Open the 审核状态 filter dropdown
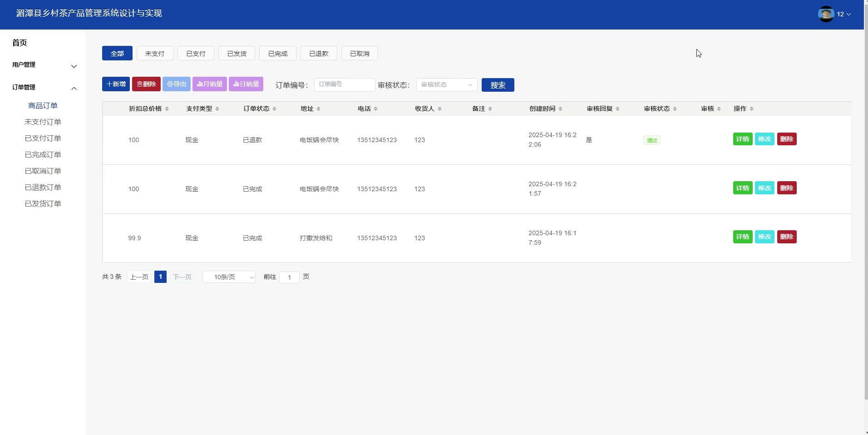Viewport: 868px width, 435px height. (446, 85)
